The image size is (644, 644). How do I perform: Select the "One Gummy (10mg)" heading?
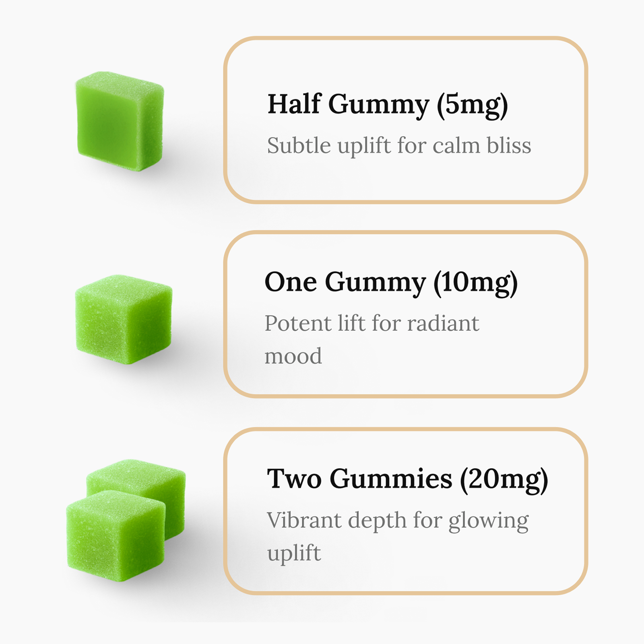(391, 282)
